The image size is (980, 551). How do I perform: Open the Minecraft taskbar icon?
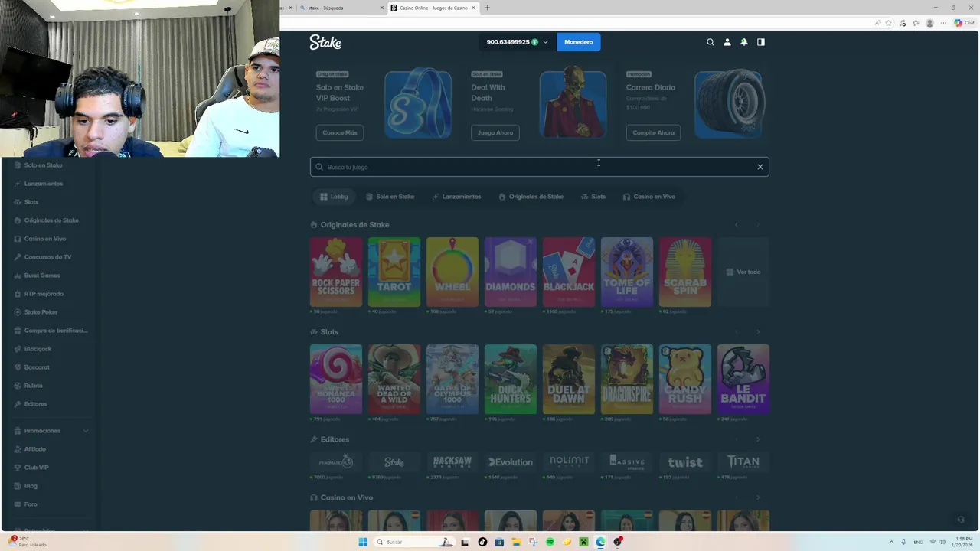click(x=583, y=542)
